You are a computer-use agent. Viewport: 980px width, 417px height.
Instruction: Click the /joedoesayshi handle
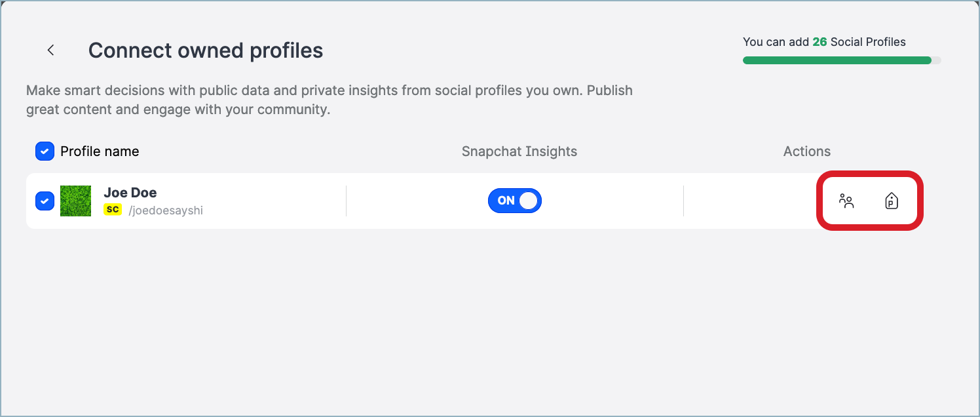(166, 210)
